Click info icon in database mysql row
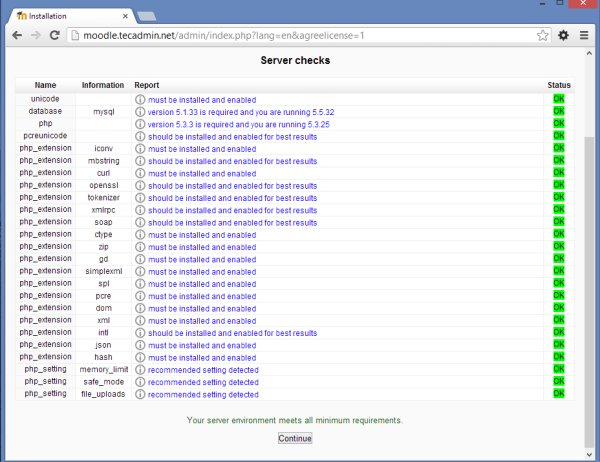The height and width of the screenshot is (462, 600). pyautogui.click(x=141, y=112)
